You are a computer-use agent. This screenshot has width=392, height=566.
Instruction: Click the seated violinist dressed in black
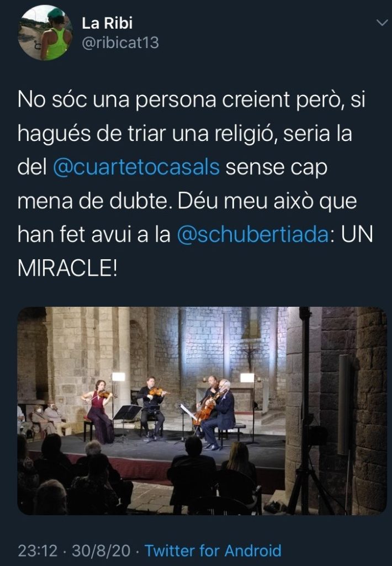(x=151, y=408)
